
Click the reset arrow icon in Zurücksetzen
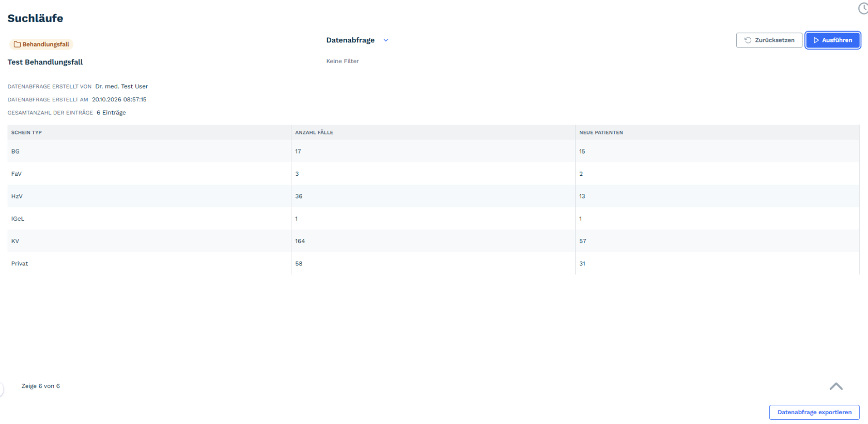tap(748, 40)
